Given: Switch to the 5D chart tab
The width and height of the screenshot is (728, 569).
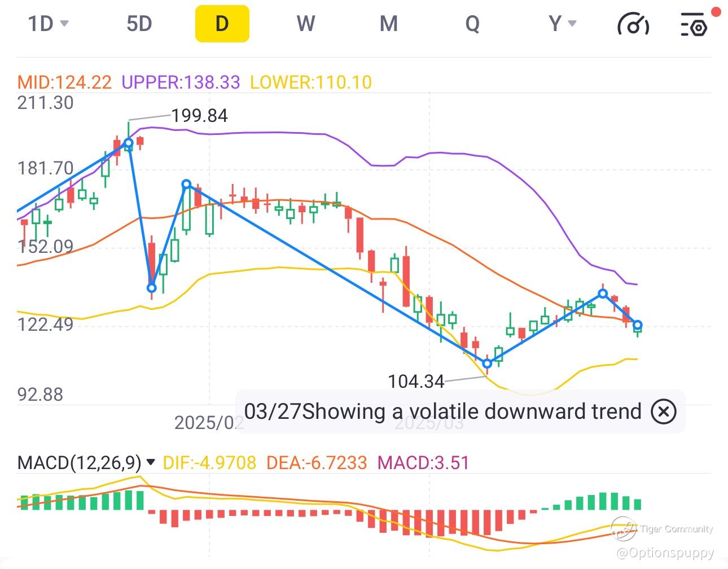Looking at the screenshot, I should coord(139,24).
